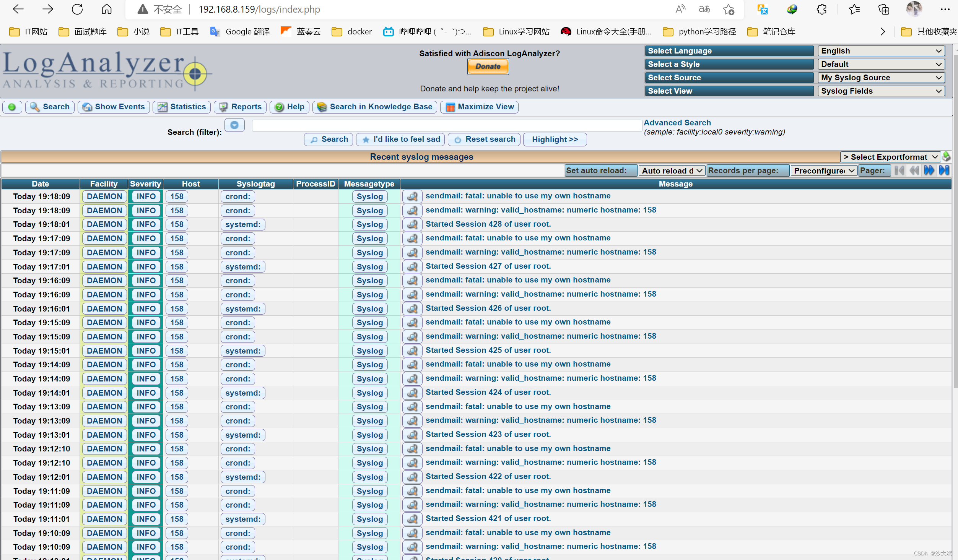The image size is (958, 560).
Task: Open the Advanced Search link
Action: tap(677, 123)
